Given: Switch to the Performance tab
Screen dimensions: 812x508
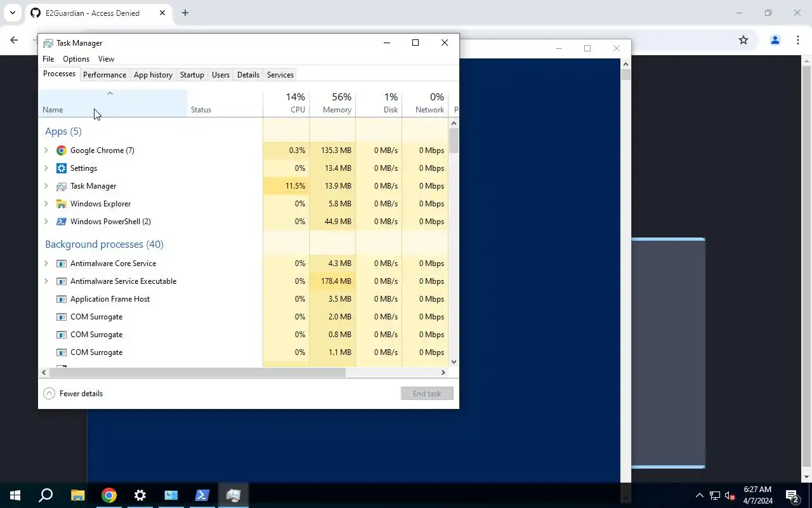Looking at the screenshot, I should [105, 75].
